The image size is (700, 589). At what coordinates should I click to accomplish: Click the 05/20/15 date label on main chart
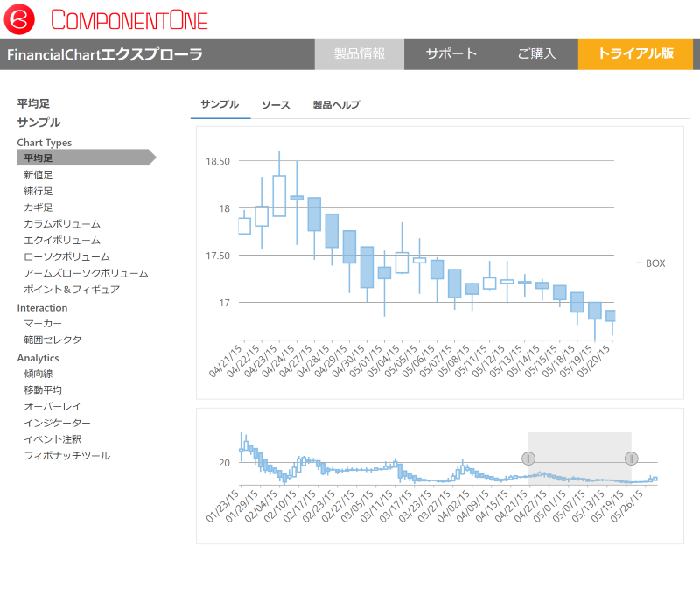coord(593,361)
